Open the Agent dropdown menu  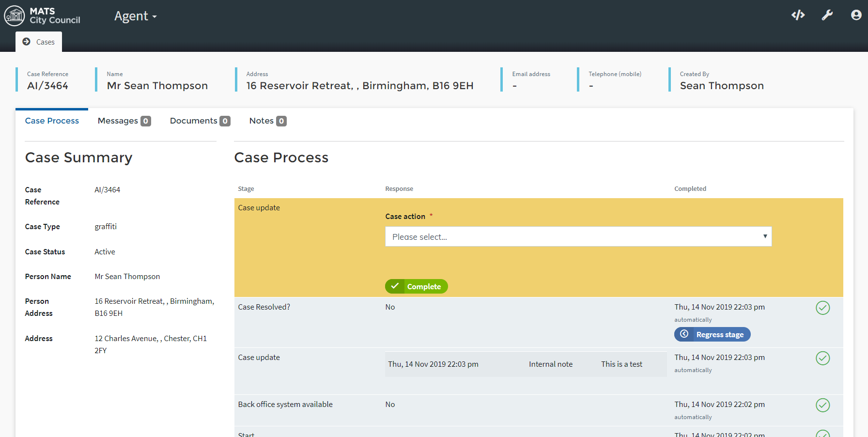click(135, 16)
